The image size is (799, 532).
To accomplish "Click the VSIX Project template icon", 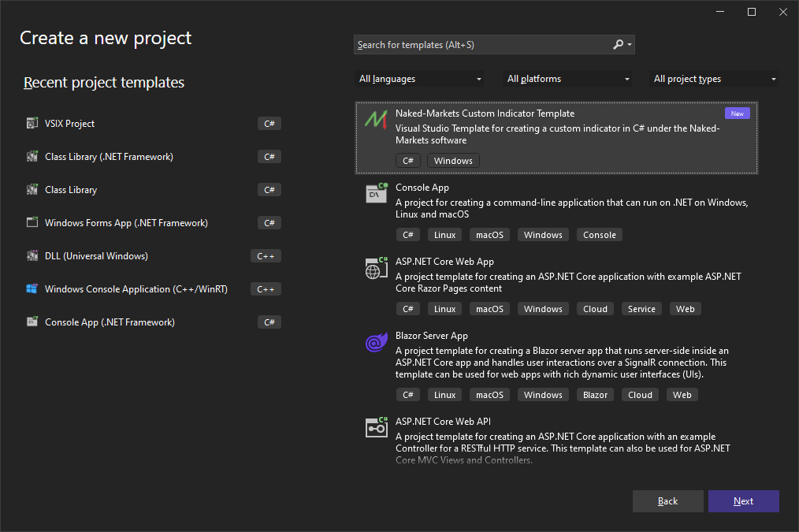I will (x=32, y=123).
